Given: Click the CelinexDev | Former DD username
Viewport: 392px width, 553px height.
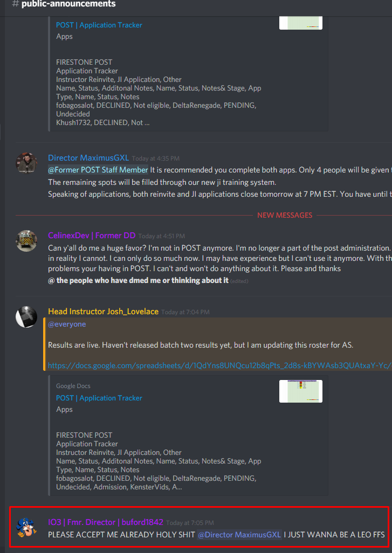Looking at the screenshot, I should point(92,235).
